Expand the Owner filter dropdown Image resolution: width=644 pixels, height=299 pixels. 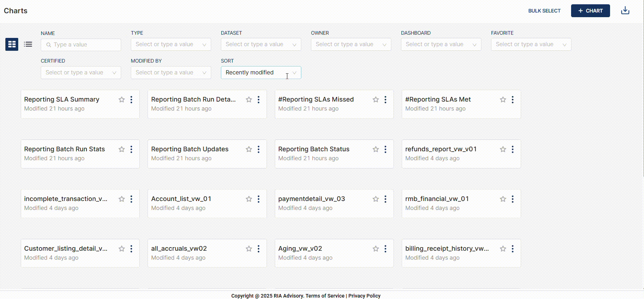(x=351, y=44)
